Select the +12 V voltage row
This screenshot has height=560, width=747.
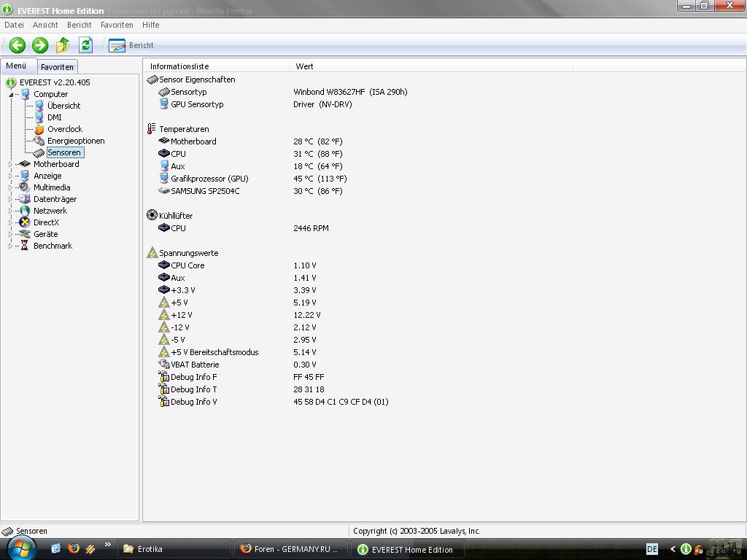coord(239,315)
